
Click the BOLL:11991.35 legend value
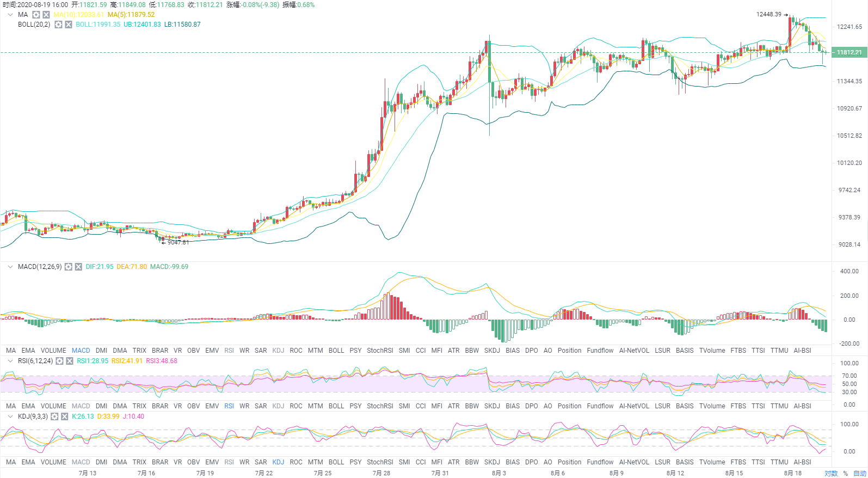point(98,24)
